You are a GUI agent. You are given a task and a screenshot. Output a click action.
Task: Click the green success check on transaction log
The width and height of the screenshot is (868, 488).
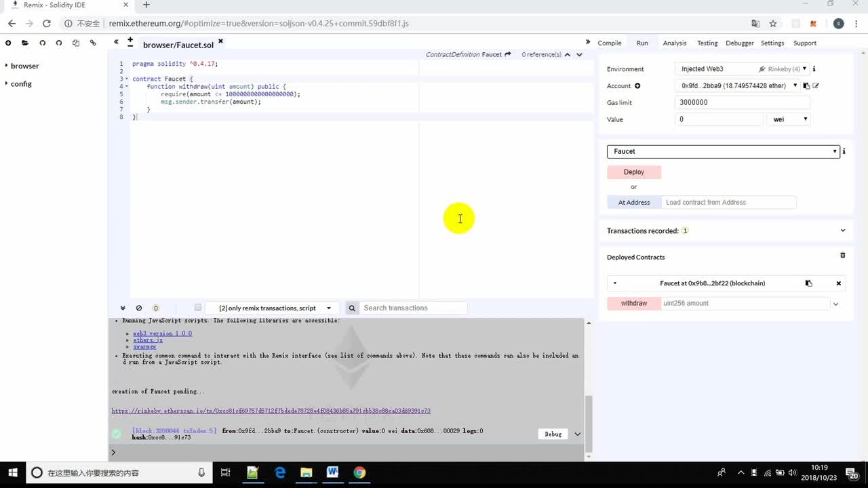coord(117,434)
